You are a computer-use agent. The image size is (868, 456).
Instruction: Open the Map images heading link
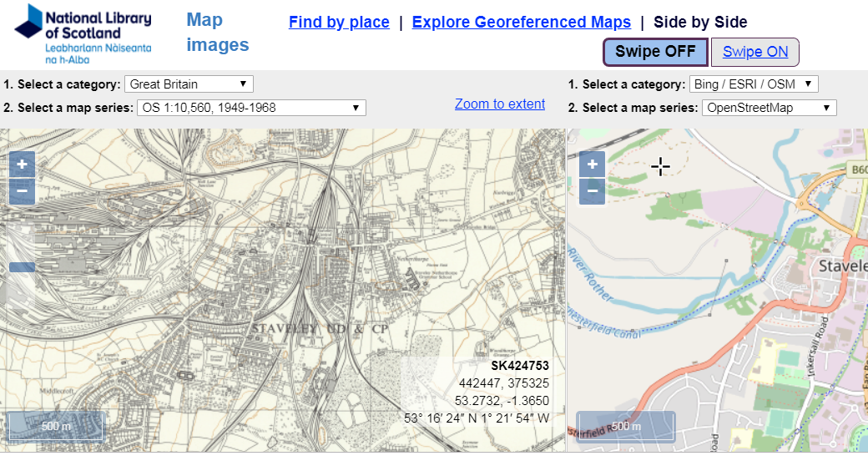point(218,32)
